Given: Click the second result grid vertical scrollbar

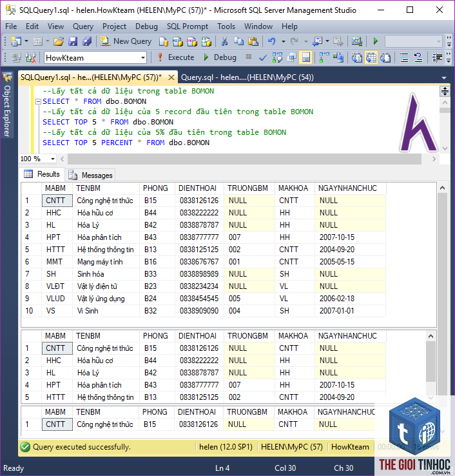Looking at the screenshot, I should click(x=431, y=362).
